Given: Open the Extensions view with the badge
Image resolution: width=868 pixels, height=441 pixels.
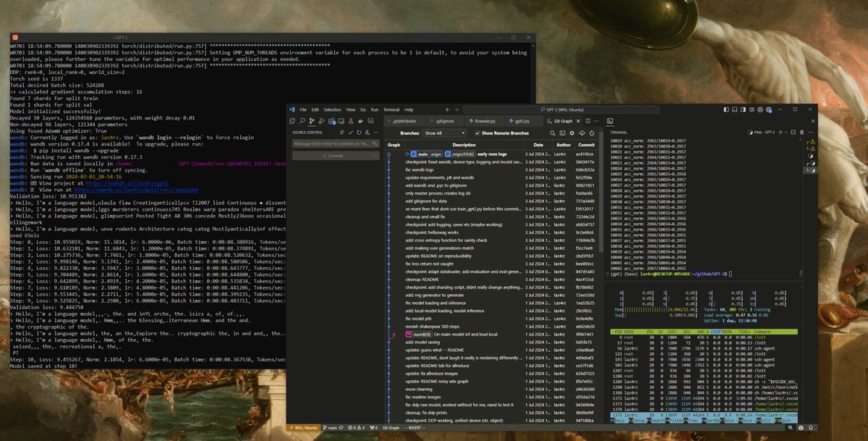Looking at the screenshot, I should (x=331, y=121).
